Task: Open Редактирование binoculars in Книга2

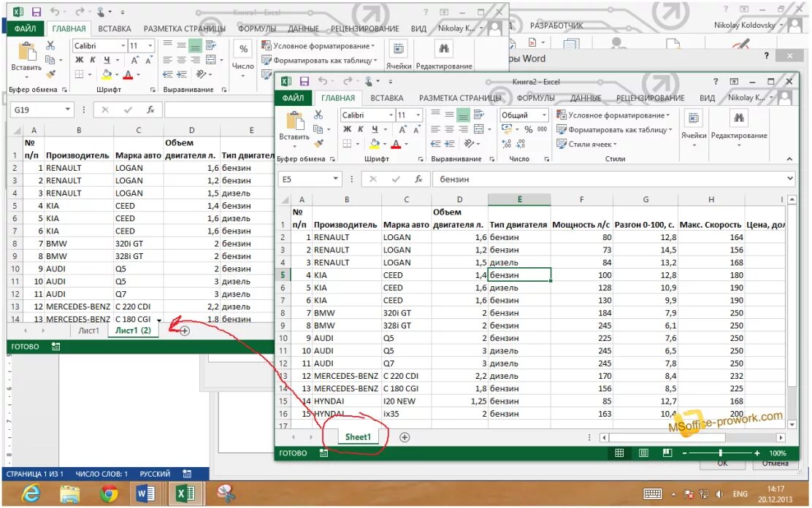Action: click(x=739, y=118)
